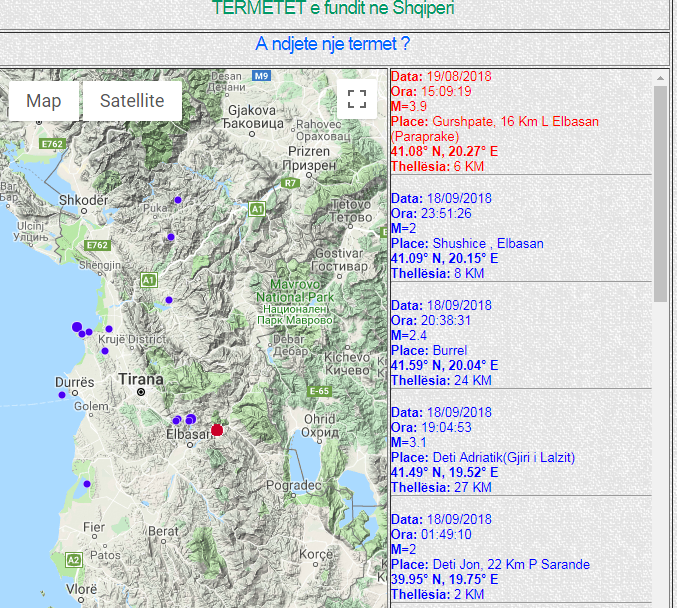Toggle fullscreen view of the map
Viewport: 677px width, 608px height.
coord(356,98)
